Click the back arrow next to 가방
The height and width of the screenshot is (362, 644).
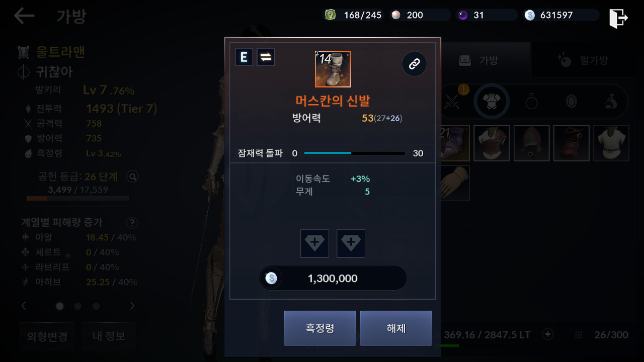pos(24,16)
